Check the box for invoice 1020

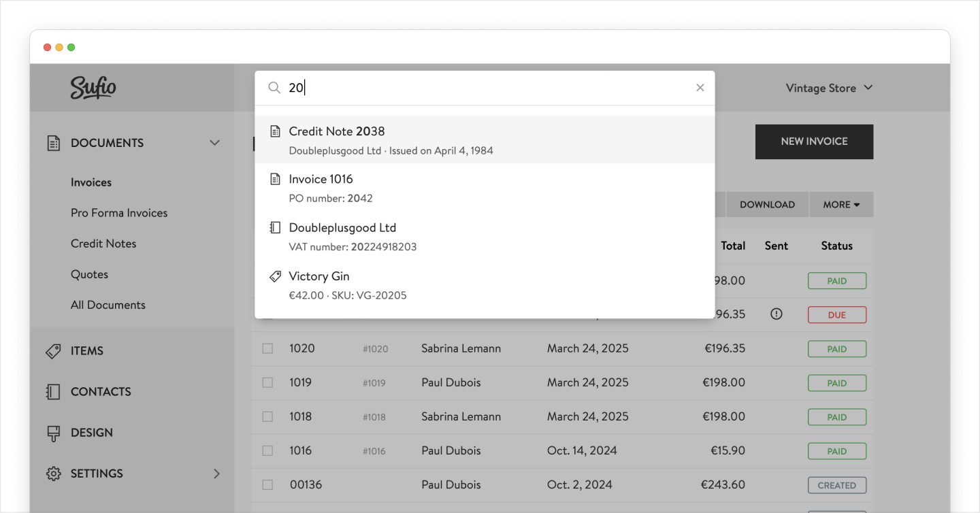click(x=267, y=348)
